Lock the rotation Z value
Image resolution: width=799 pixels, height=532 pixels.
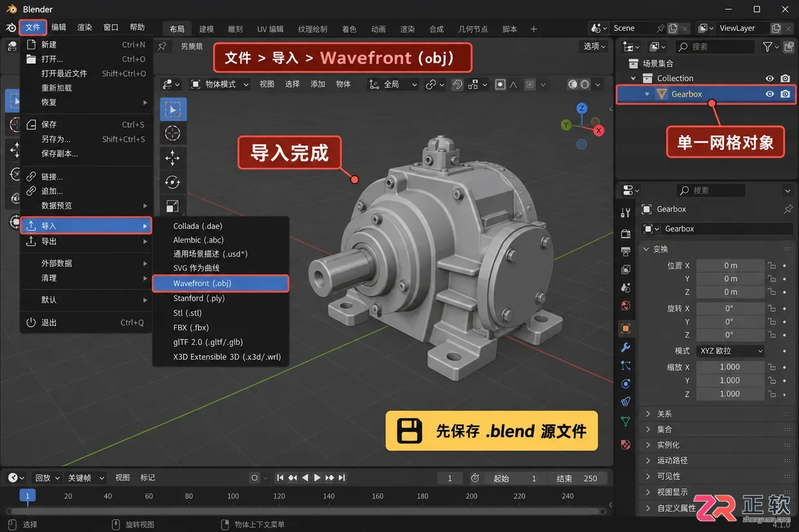[771, 335]
